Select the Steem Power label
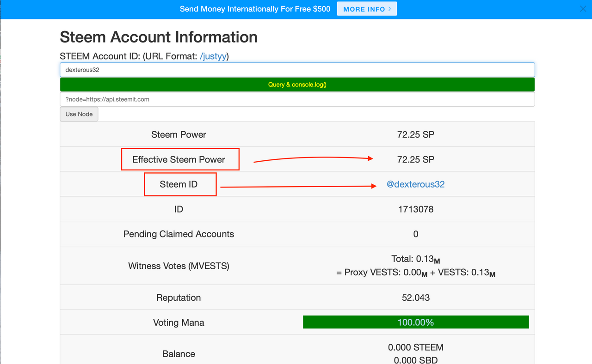The width and height of the screenshot is (592, 364). [x=179, y=134]
